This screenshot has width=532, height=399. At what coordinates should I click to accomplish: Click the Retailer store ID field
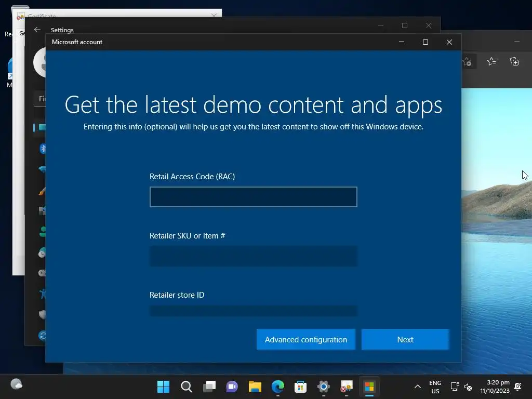click(254, 311)
